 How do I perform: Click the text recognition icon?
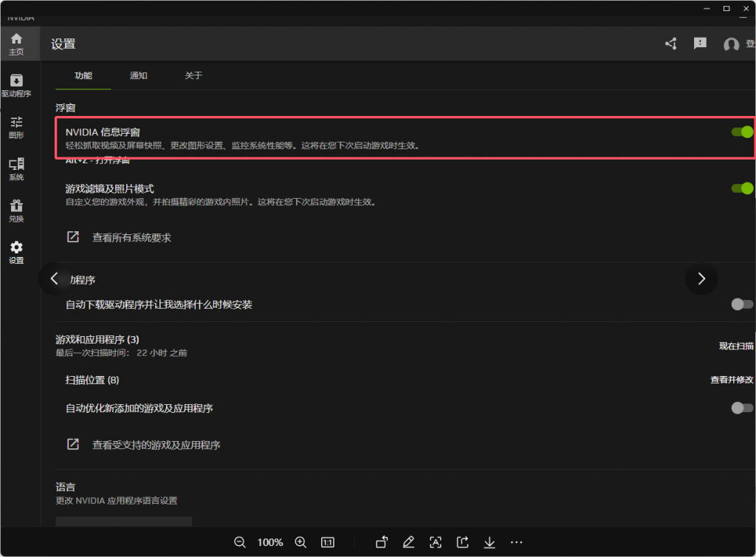[436, 542]
